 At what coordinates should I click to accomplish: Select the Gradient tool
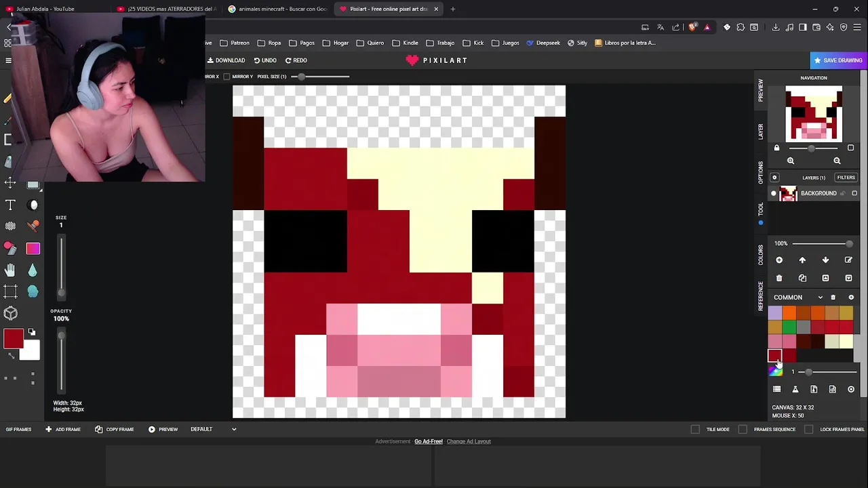(x=33, y=249)
